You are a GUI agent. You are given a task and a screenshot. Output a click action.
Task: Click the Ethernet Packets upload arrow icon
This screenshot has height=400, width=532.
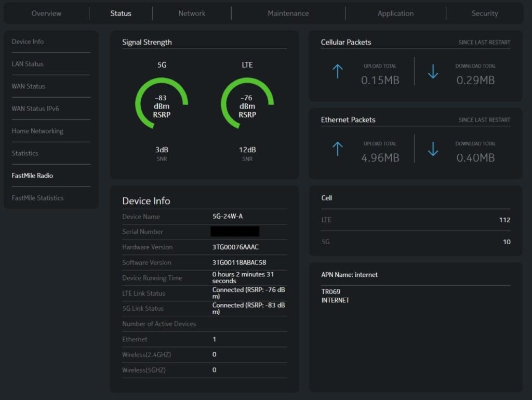pos(338,149)
